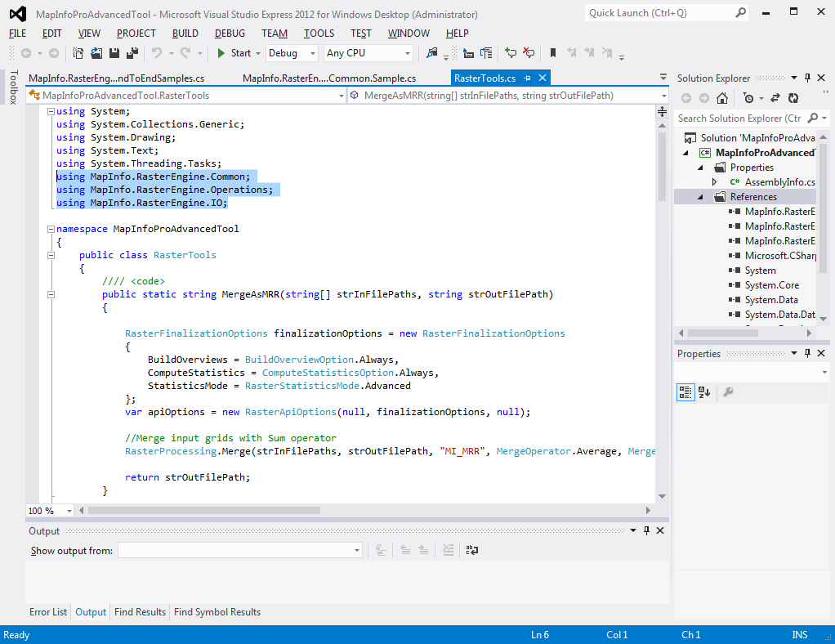Screen dimensions: 835x644
Task: Click the Undo arrow icon
Action: click(157, 53)
